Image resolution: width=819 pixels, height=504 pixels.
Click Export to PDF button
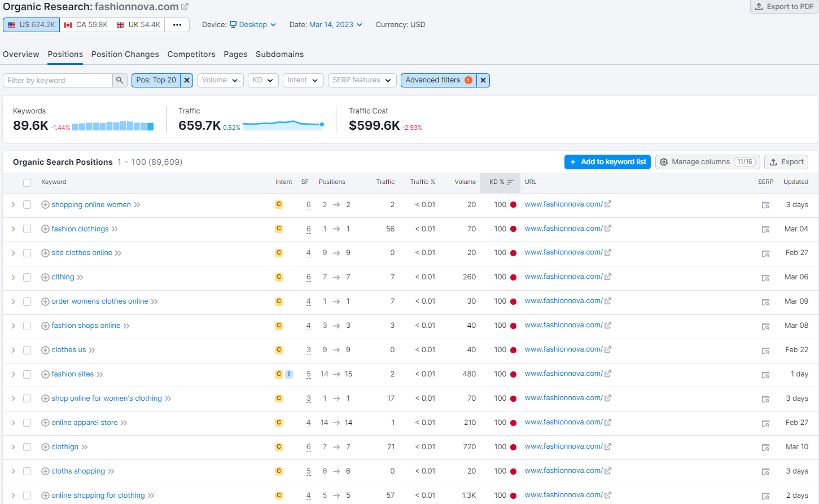click(x=784, y=7)
